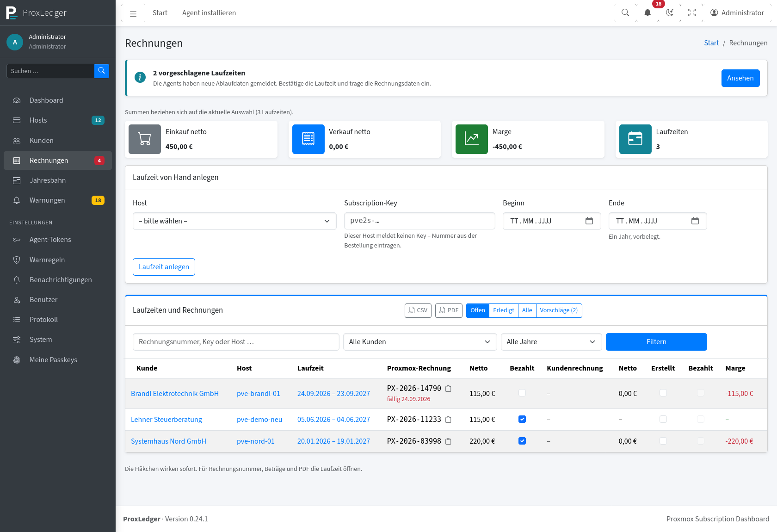Viewport: 777px width, 532px height.
Task: Toggle the sidebar hamburger menu
Action: click(x=133, y=13)
